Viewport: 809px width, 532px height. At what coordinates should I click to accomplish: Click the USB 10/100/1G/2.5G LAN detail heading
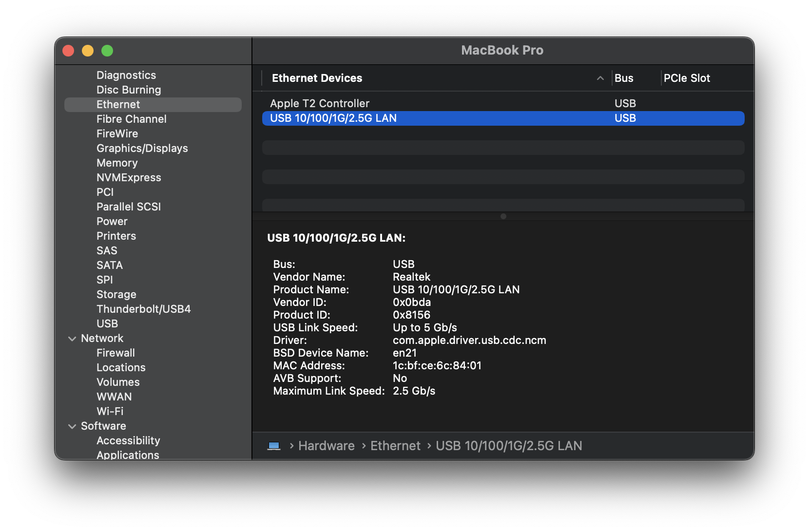(x=336, y=238)
